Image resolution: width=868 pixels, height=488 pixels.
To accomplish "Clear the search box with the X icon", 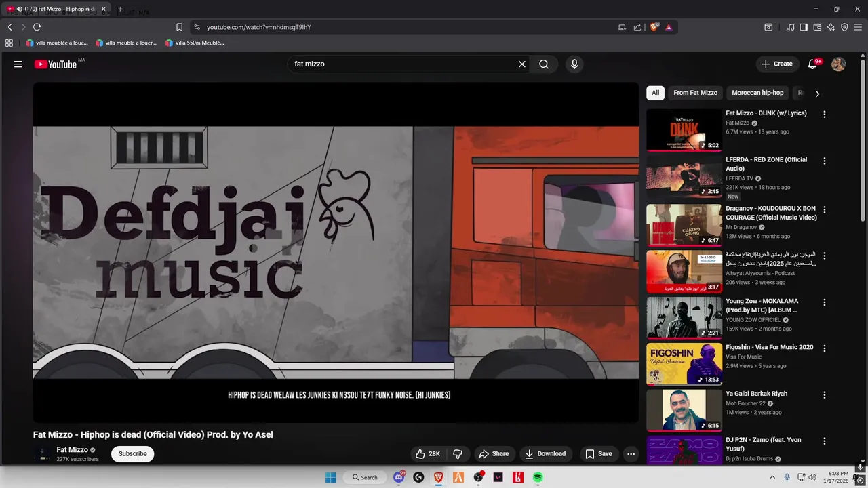I will coord(522,64).
